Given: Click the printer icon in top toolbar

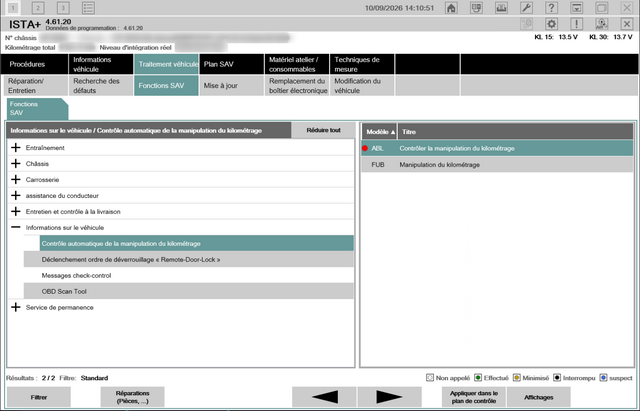Looking at the screenshot, I should click(501, 8).
